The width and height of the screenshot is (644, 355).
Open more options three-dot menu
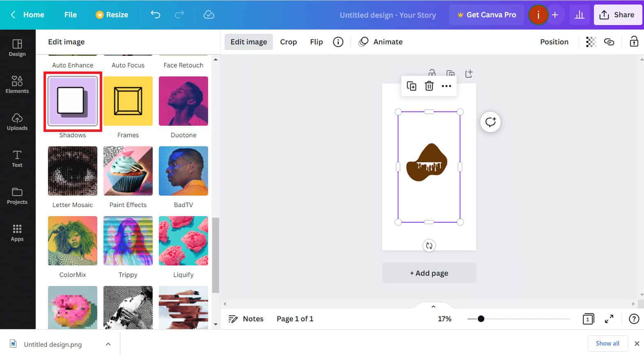(447, 86)
